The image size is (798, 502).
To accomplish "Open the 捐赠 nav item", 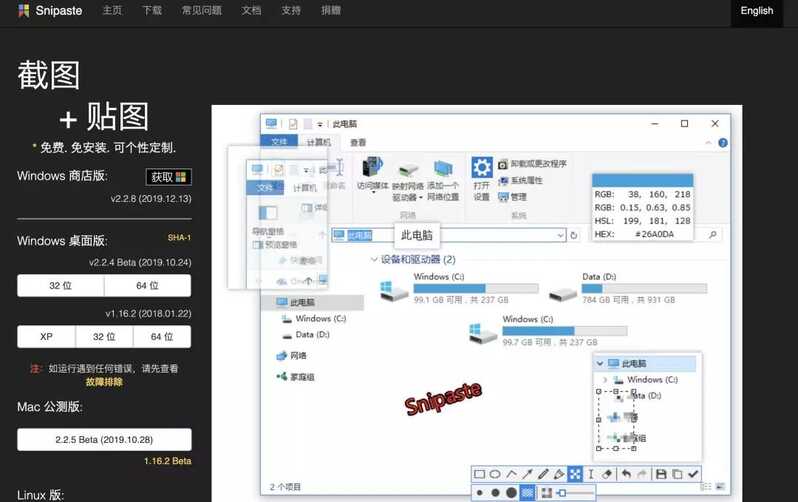I will pos(330,10).
